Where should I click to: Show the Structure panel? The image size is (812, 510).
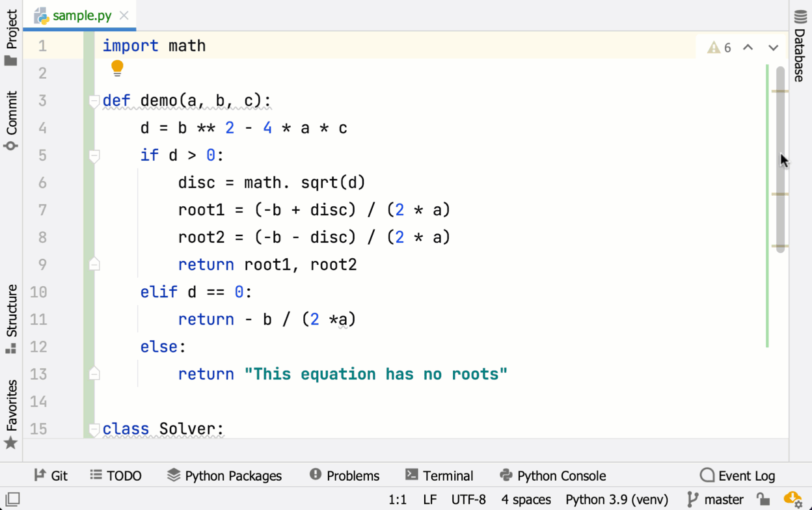point(11,319)
